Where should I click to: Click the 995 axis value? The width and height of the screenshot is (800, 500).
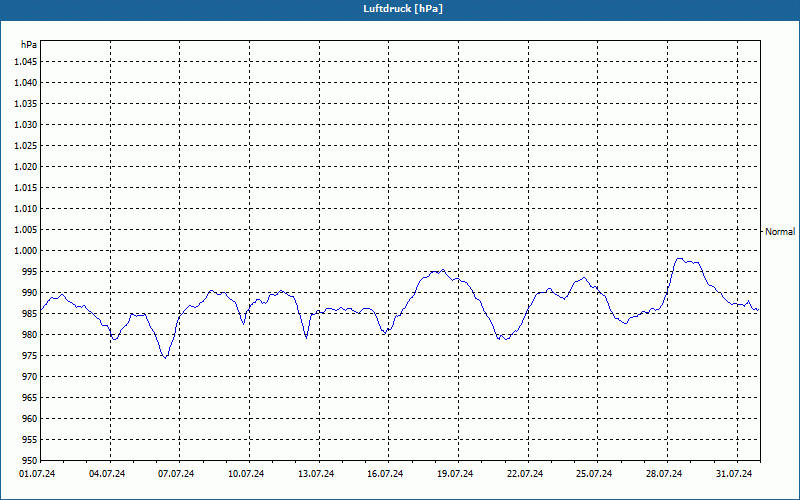click(x=30, y=271)
